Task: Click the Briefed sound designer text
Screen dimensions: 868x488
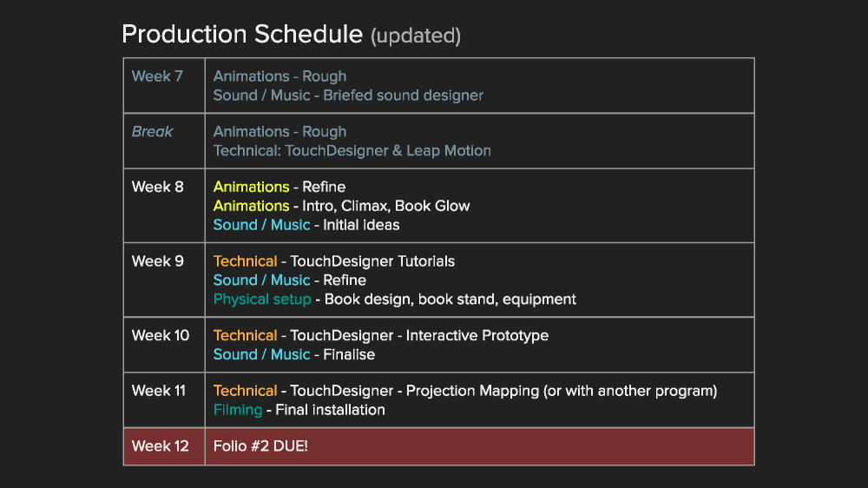Action: point(404,96)
